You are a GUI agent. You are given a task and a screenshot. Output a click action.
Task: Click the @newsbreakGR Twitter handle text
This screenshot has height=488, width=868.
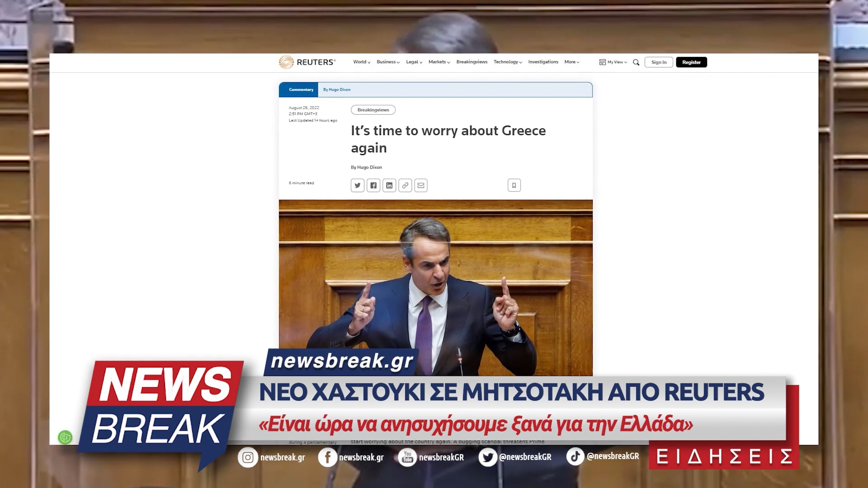(x=525, y=457)
